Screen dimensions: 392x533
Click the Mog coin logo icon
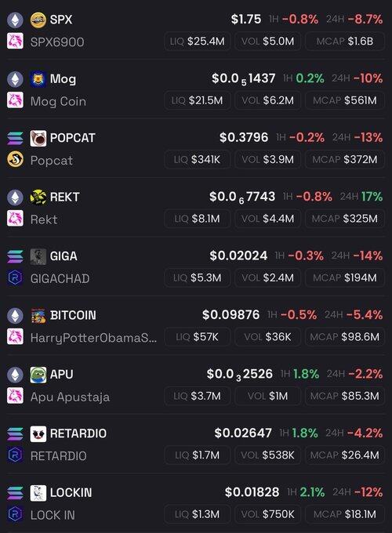[38, 79]
